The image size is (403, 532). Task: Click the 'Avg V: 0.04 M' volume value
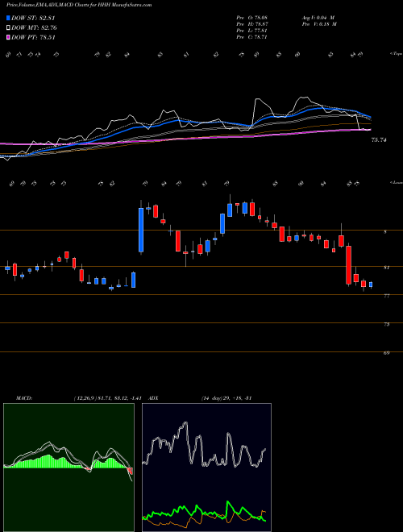click(x=318, y=18)
